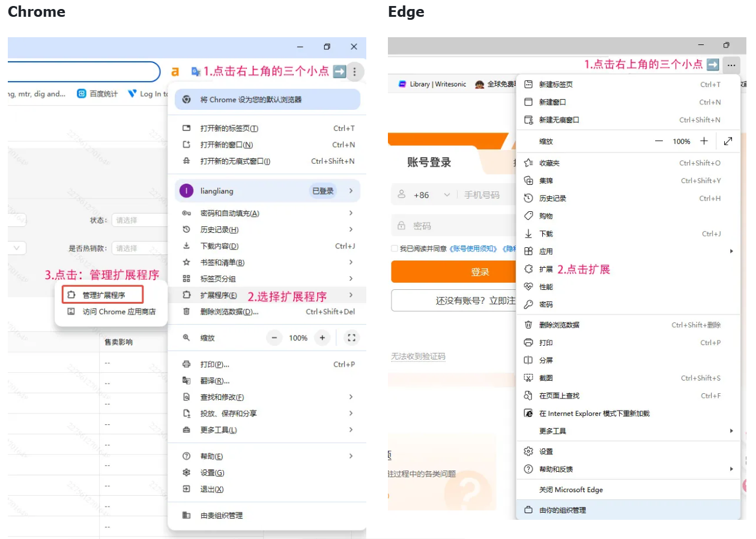Open 收藏夹 in Edge menu
Screen dimensions: 756x539
628,163
